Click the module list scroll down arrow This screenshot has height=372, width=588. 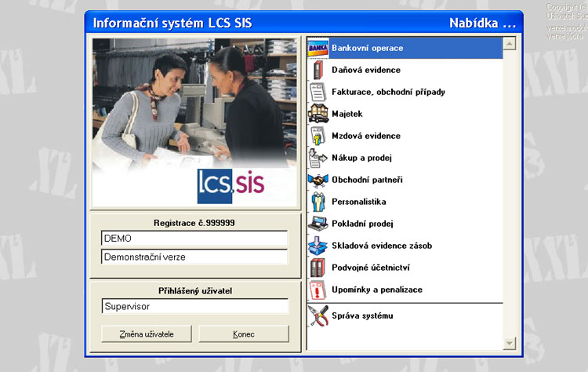(510, 343)
